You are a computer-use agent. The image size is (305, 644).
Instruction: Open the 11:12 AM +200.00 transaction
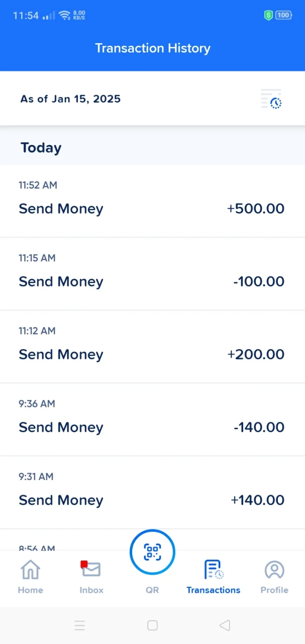[152, 347]
